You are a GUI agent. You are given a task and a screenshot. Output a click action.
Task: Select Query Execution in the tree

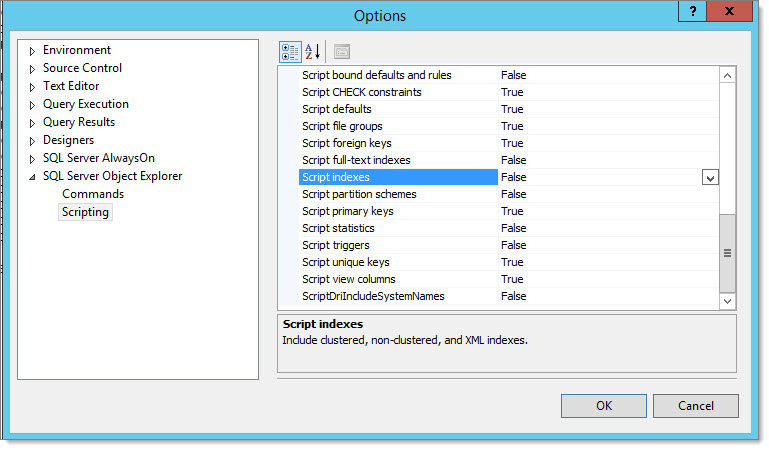86,104
